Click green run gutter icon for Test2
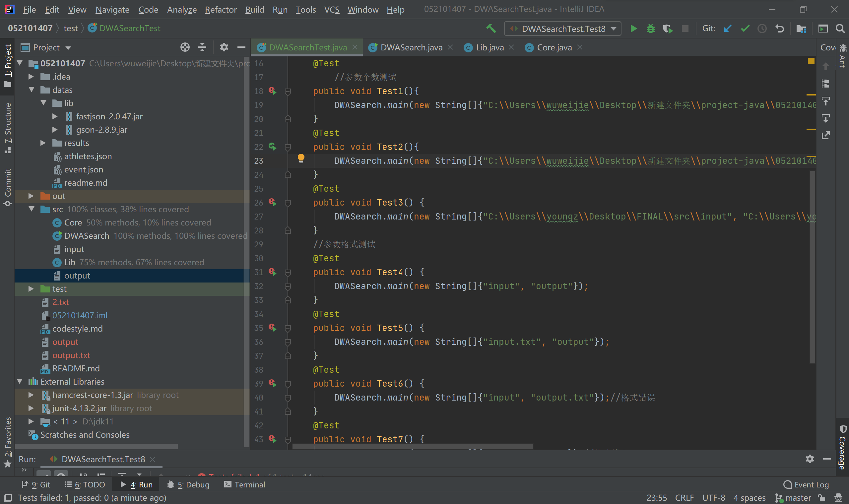 [272, 146]
